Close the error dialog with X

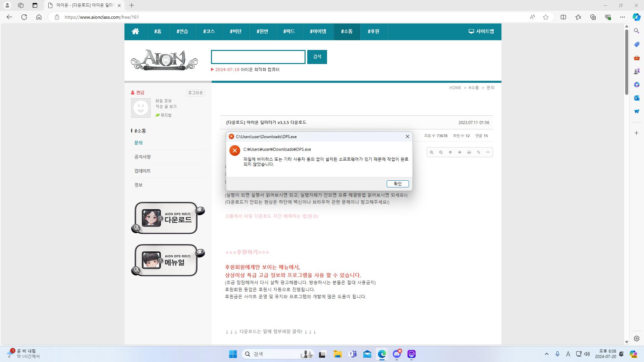click(x=408, y=136)
